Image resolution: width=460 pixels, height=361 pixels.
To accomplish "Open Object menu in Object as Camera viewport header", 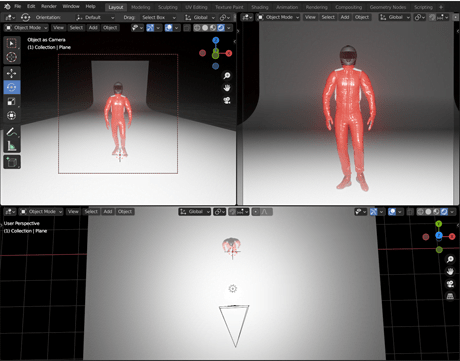I will pyautogui.click(x=110, y=28).
